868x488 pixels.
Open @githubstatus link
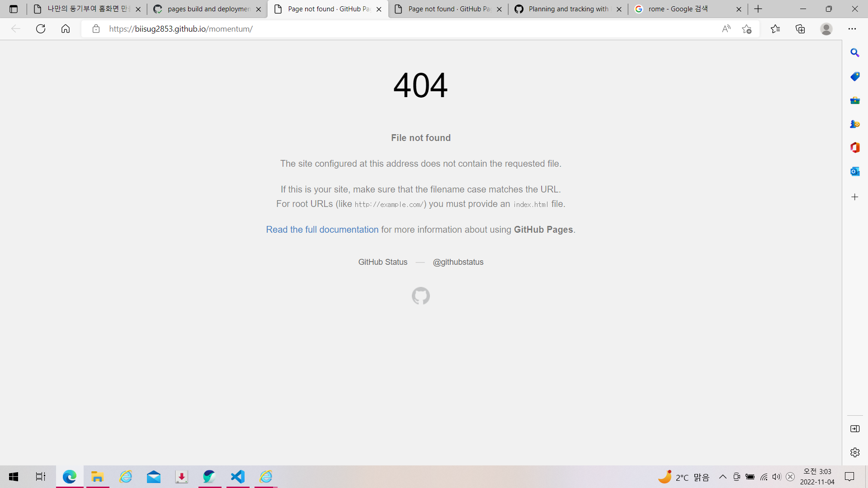point(458,262)
